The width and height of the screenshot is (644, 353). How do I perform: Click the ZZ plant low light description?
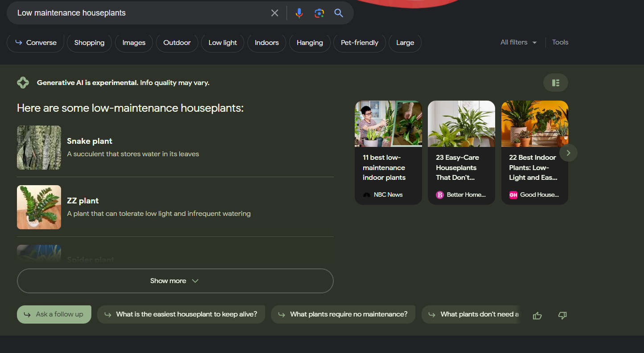tap(159, 214)
